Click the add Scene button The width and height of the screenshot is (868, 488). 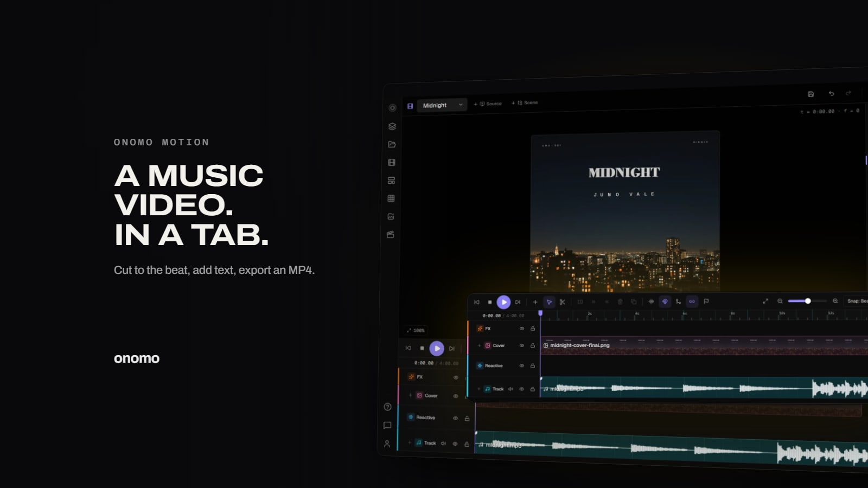[x=525, y=102]
